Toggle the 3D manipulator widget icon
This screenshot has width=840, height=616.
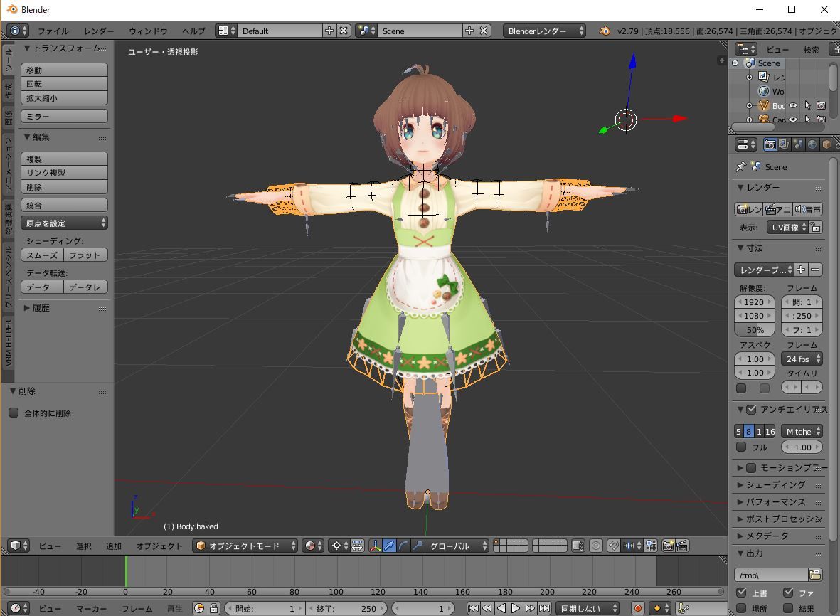point(375,546)
